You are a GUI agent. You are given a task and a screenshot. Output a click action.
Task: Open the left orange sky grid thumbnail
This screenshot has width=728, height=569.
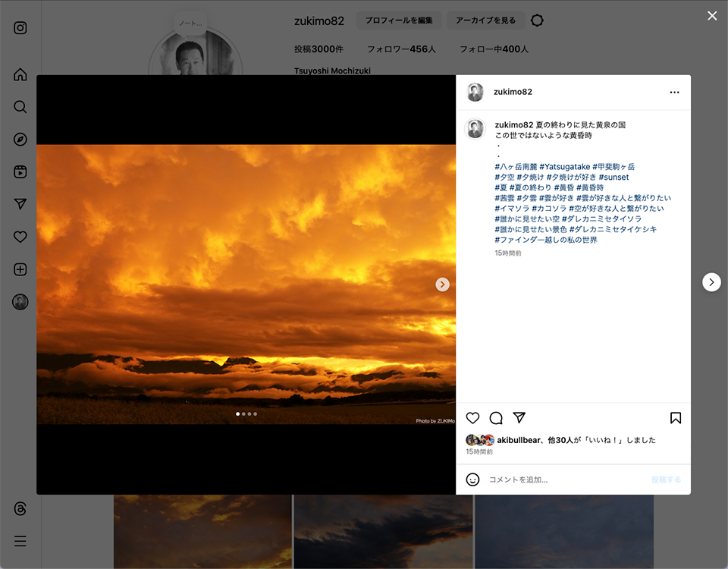[x=202, y=531]
